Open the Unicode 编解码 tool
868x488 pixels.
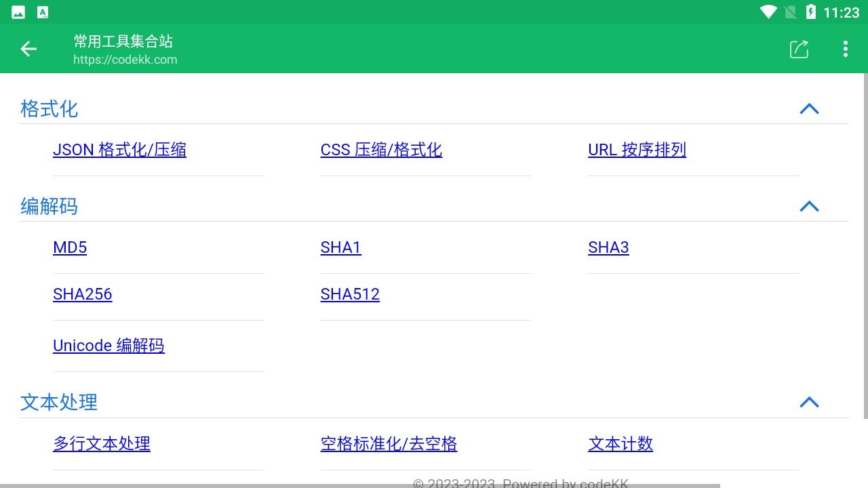tap(108, 346)
